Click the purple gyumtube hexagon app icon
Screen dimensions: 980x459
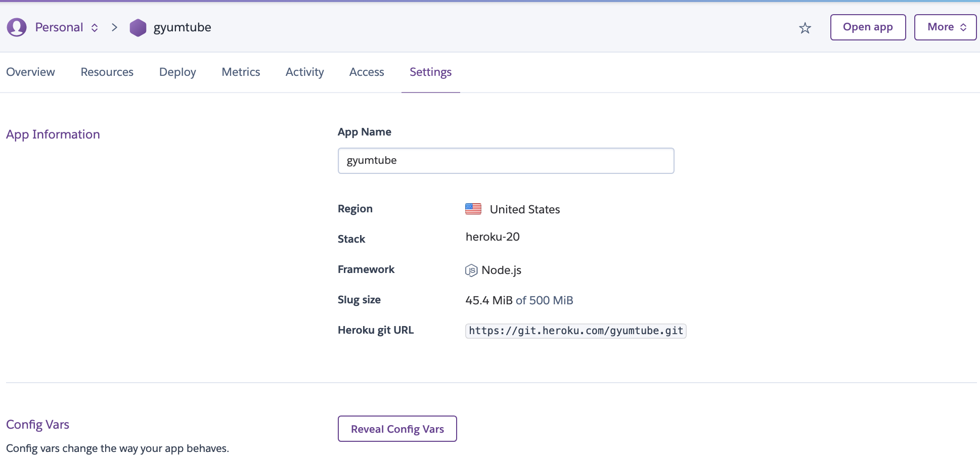138,28
